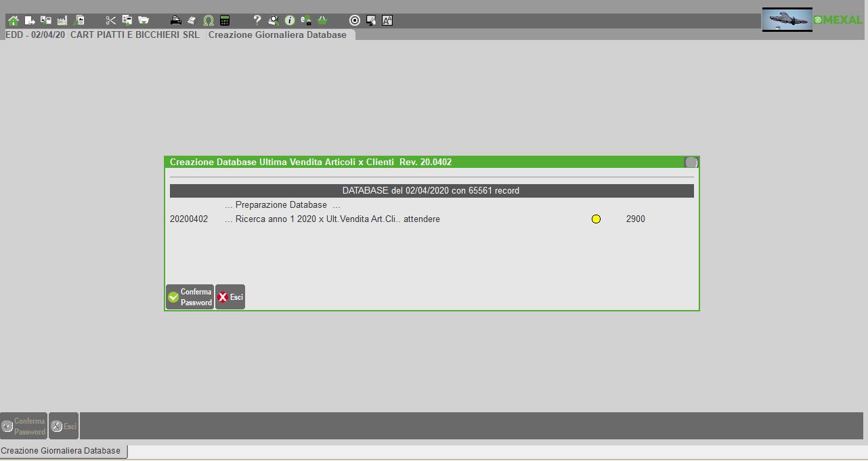Click the gray button in dialog title bar
The width and height of the screenshot is (868, 461).
[x=691, y=162]
